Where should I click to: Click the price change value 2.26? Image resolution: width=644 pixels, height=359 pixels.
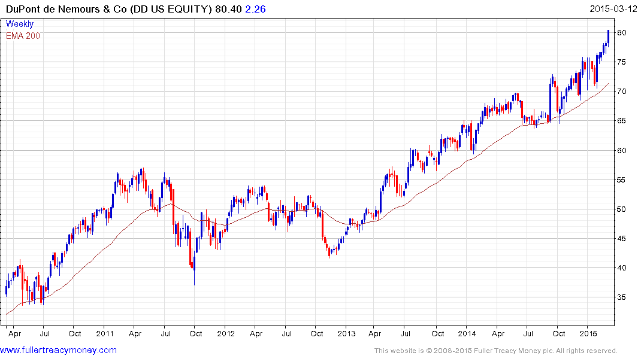(255, 9)
